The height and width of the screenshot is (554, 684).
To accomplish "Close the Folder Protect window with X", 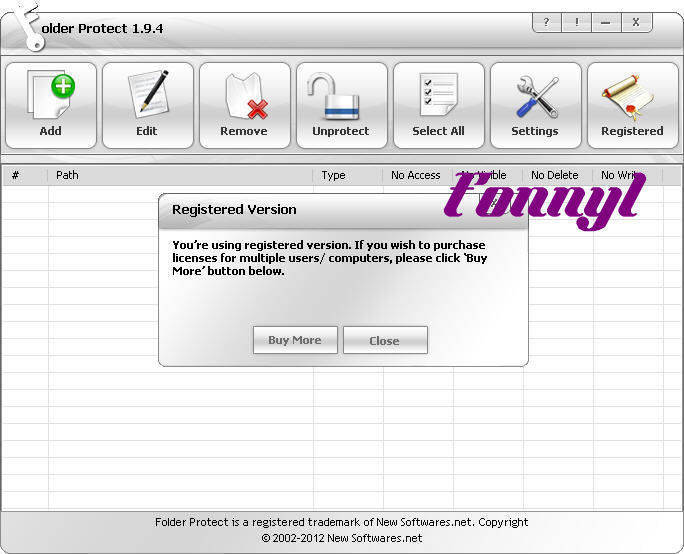I will point(636,22).
